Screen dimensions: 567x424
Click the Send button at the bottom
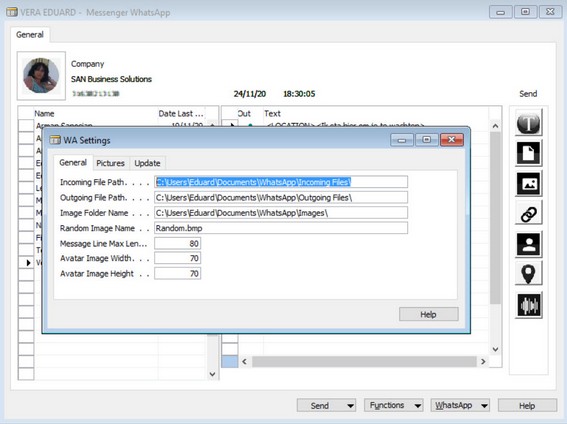point(320,406)
